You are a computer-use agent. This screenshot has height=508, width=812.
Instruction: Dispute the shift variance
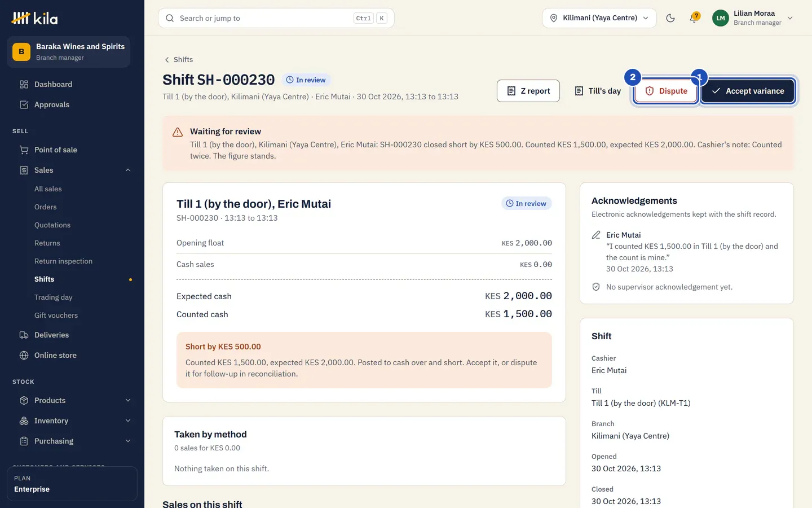click(666, 91)
